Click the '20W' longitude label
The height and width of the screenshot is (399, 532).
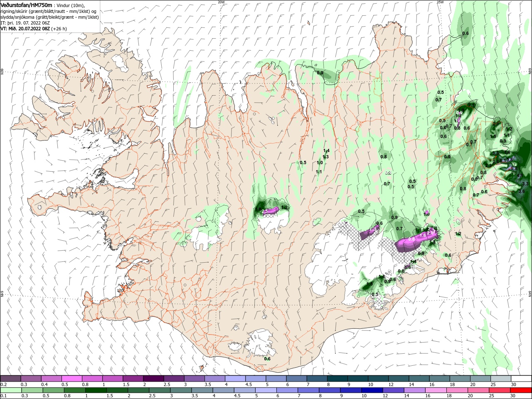221,2
